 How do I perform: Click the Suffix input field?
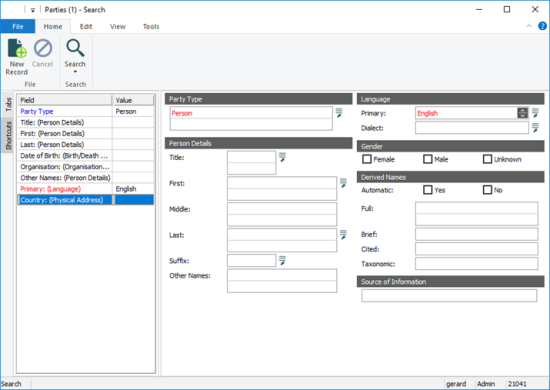251,261
